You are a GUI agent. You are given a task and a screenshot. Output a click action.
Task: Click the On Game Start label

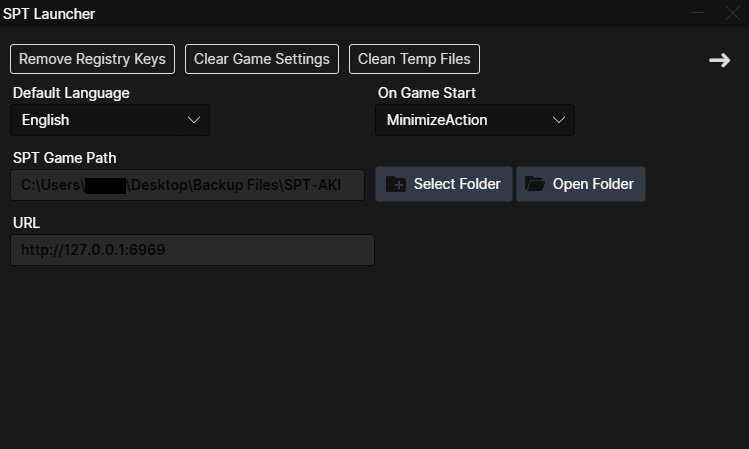click(x=427, y=93)
